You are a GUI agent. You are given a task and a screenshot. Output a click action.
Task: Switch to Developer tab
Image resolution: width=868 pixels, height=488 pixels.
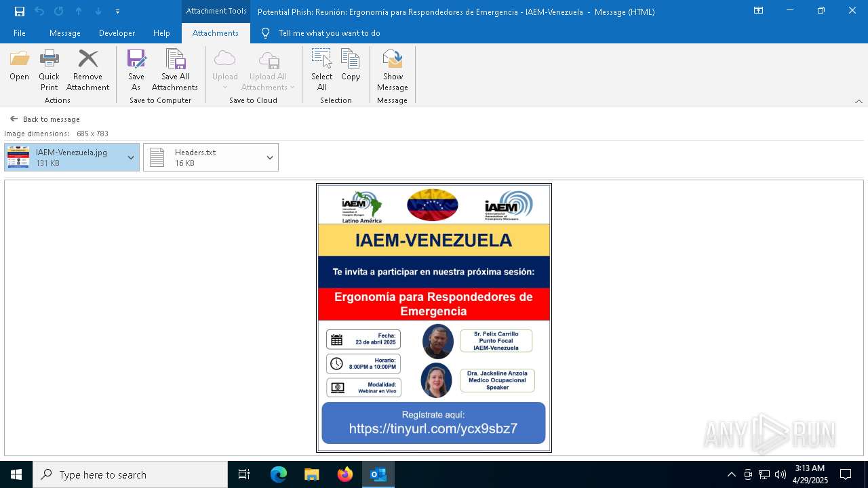coord(117,33)
